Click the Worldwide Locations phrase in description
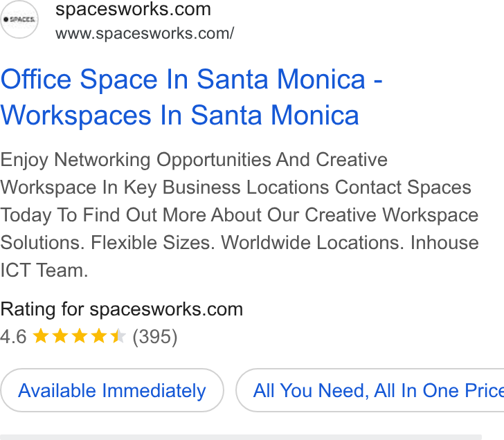Image resolution: width=504 pixels, height=440 pixels. click(312, 242)
